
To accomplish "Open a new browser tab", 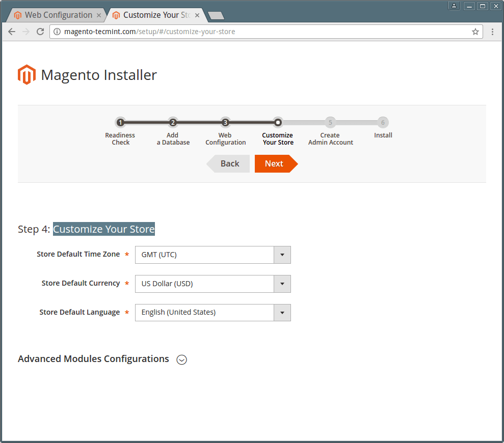I will point(216,15).
